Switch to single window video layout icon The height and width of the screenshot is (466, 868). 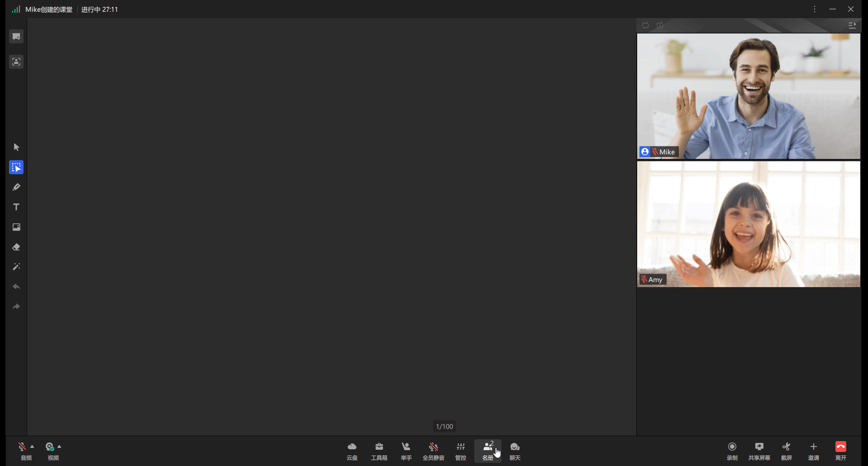coord(645,25)
